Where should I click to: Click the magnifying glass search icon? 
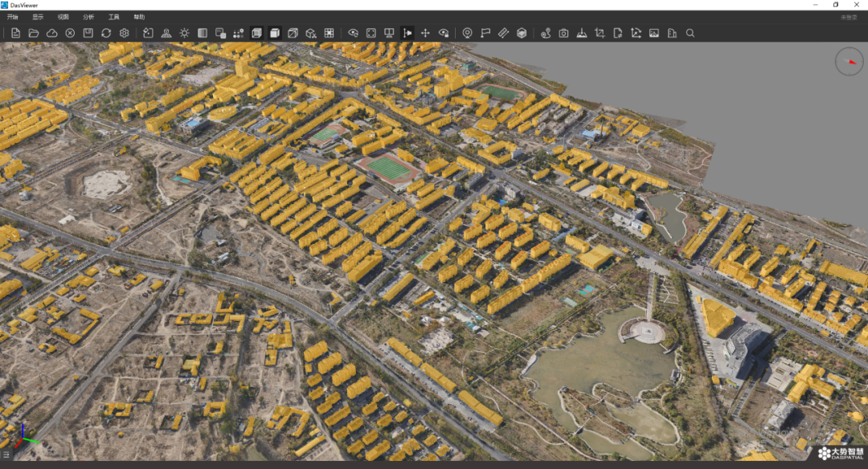[690, 33]
